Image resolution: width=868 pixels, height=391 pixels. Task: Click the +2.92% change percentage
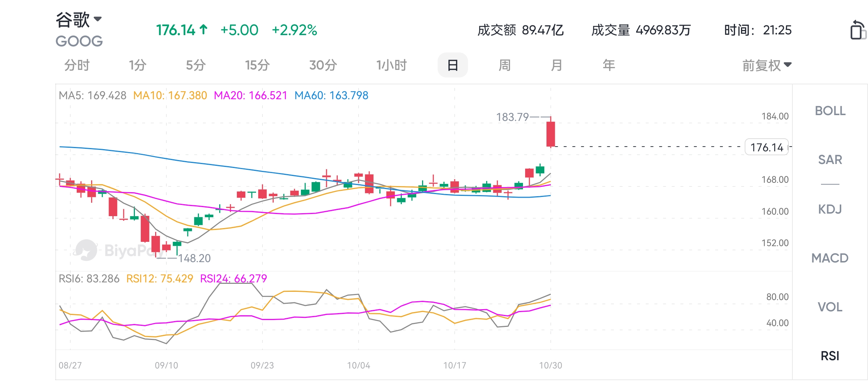294,30
